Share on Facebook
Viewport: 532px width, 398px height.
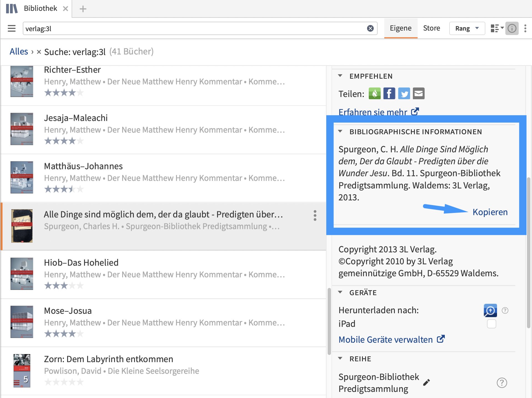click(389, 93)
